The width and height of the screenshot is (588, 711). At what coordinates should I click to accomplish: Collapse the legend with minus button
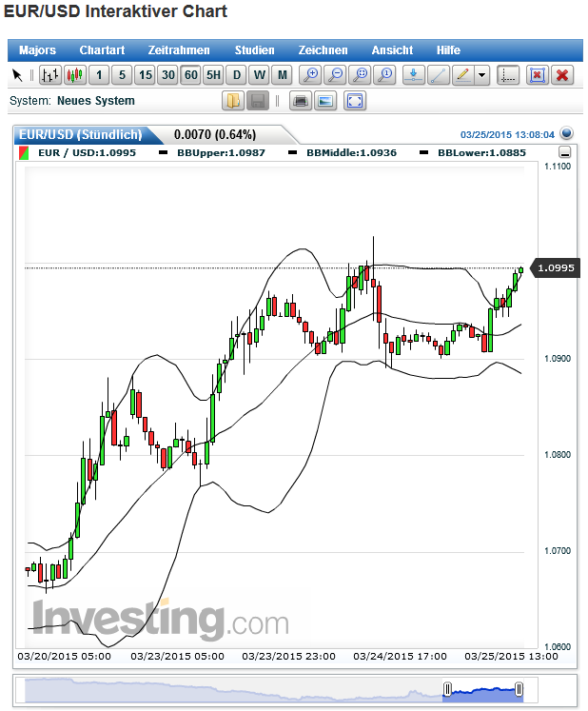coord(565,152)
